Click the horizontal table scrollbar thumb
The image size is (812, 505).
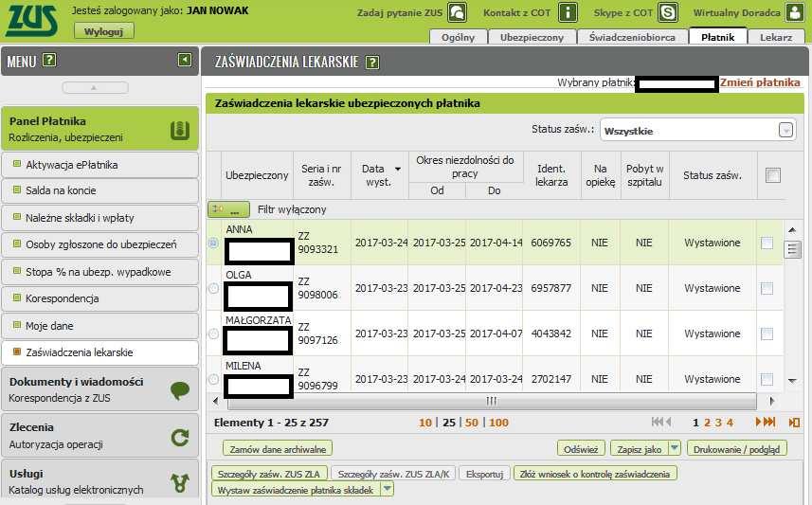[491, 401]
